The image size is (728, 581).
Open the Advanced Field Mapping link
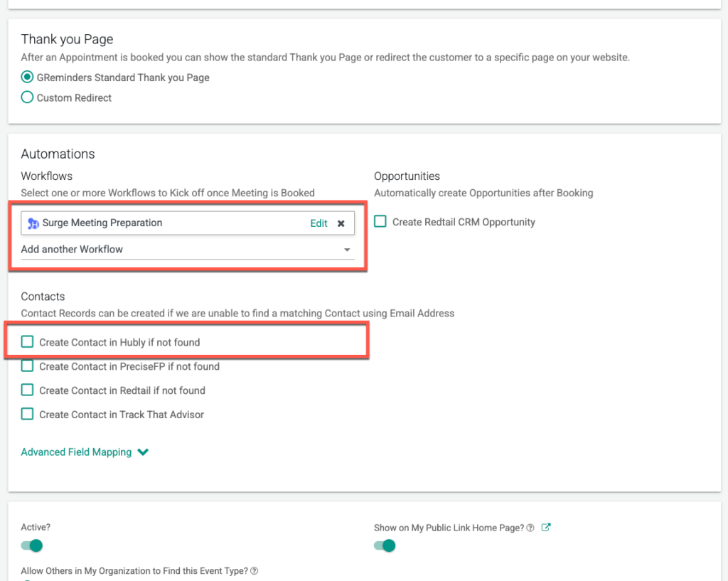point(76,452)
